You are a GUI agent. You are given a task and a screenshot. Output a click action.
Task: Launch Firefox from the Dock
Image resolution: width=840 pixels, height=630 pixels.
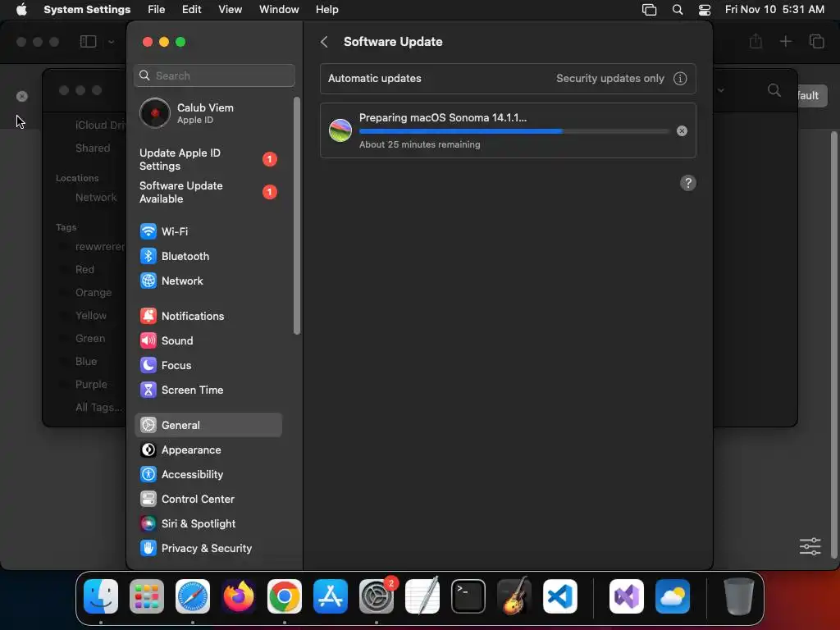239,596
